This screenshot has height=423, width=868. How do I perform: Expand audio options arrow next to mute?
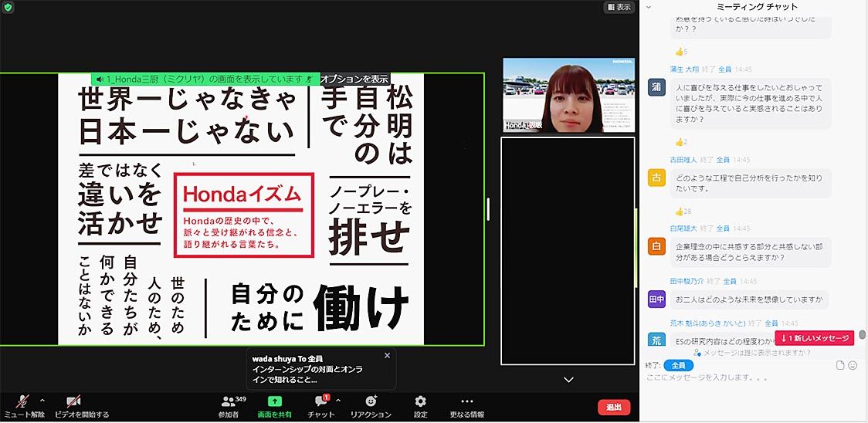pos(42,401)
